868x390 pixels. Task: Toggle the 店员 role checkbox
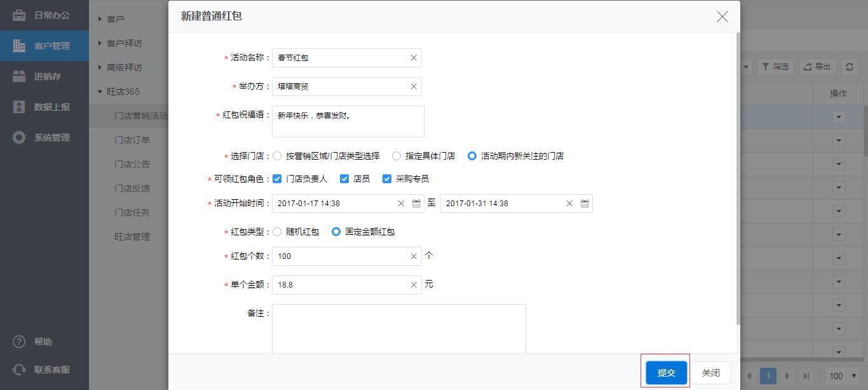click(x=344, y=179)
